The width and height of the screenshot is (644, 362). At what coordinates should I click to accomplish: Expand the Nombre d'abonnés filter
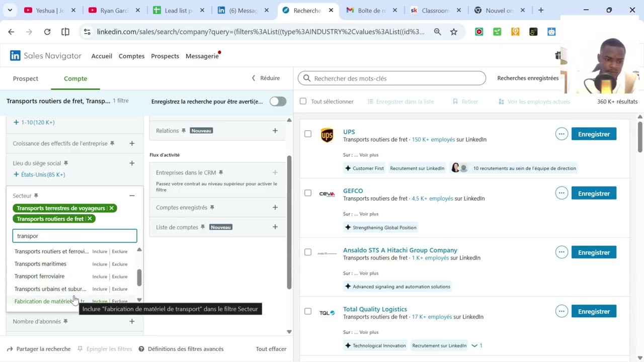click(x=132, y=321)
